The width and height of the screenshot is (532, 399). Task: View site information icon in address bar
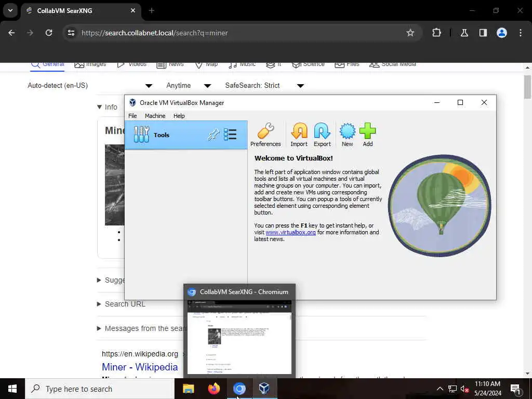[x=71, y=33]
